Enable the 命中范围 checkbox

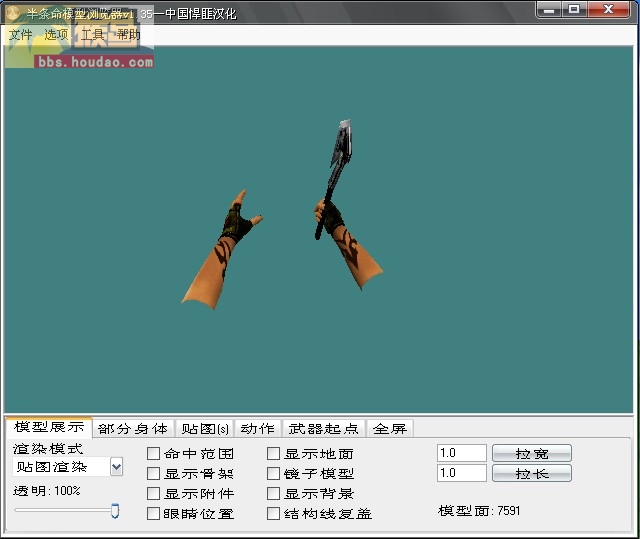[153, 453]
